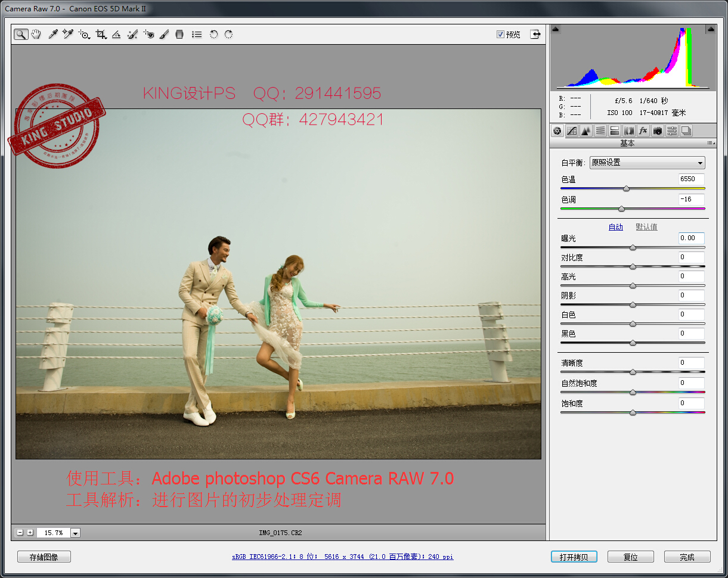
Task: Switch to the Basic (基本) panel tab
Action: (x=557, y=131)
